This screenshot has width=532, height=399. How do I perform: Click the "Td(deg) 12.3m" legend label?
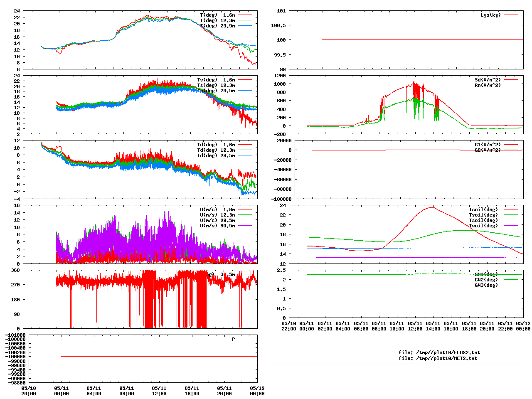pyautogui.click(x=216, y=150)
